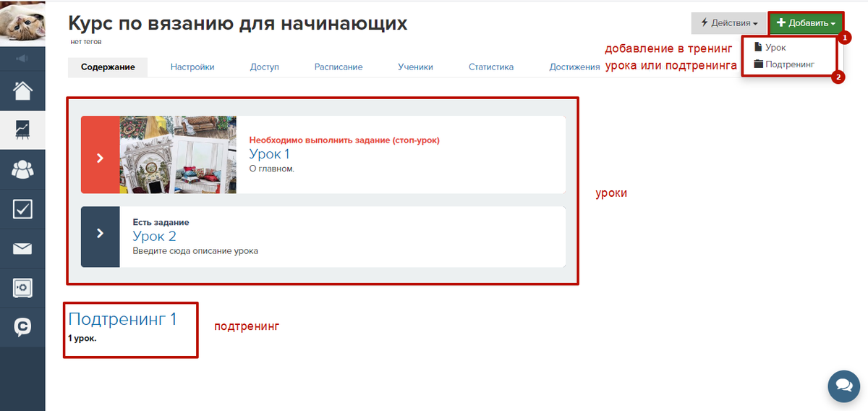
Task: Switch to the Расписание tab
Action: click(339, 67)
